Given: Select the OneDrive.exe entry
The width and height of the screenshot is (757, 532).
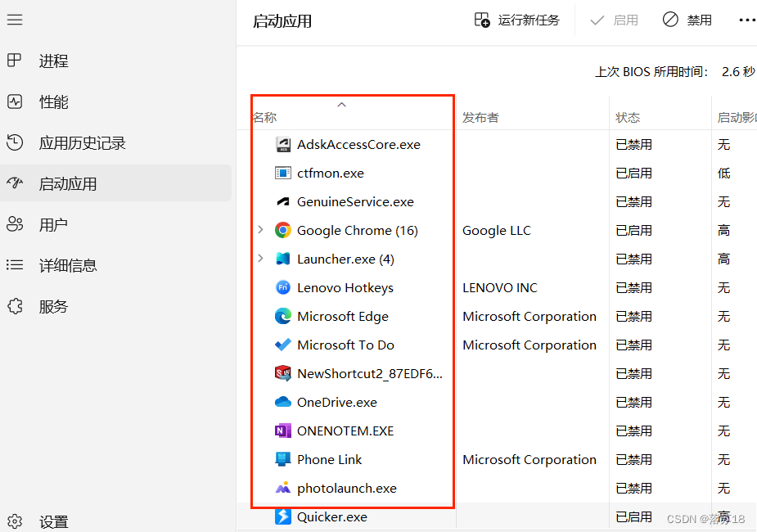Looking at the screenshot, I should click(x=337, y=402).
